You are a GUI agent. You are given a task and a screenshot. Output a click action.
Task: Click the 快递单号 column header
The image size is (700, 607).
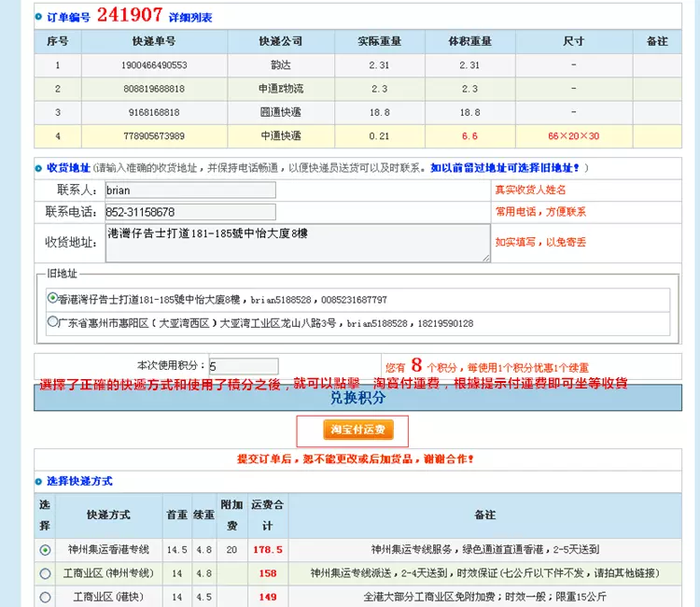point(154,41)
